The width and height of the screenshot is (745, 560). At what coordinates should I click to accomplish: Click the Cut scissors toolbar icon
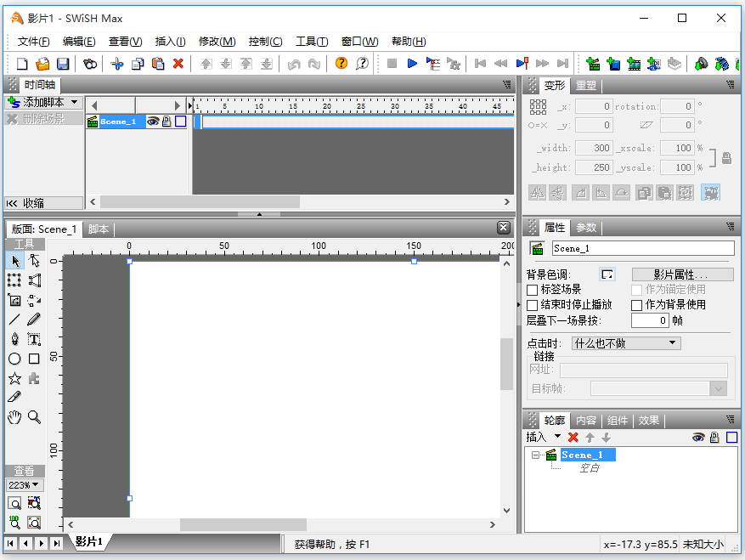(x=117, y=64)
